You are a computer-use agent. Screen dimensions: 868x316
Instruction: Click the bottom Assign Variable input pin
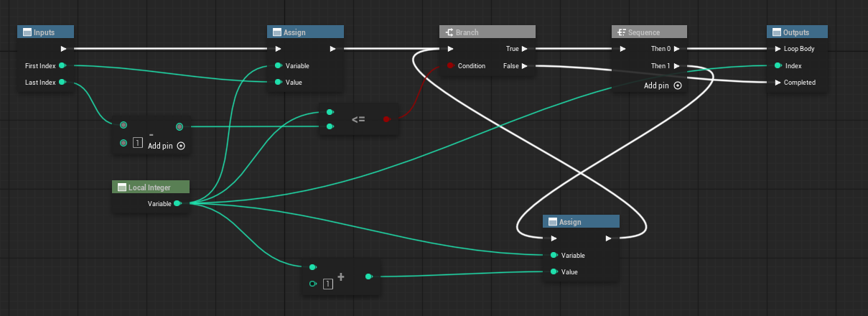click(554, 255)
